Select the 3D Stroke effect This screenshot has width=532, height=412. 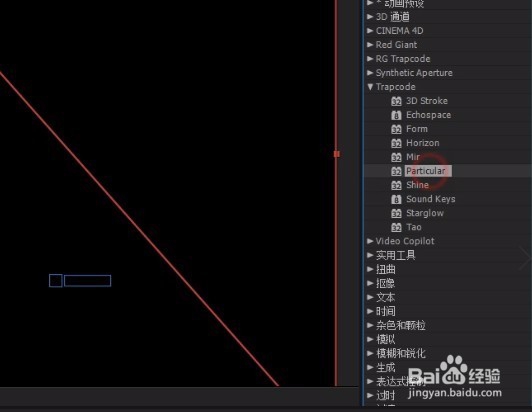coord(427,101)
